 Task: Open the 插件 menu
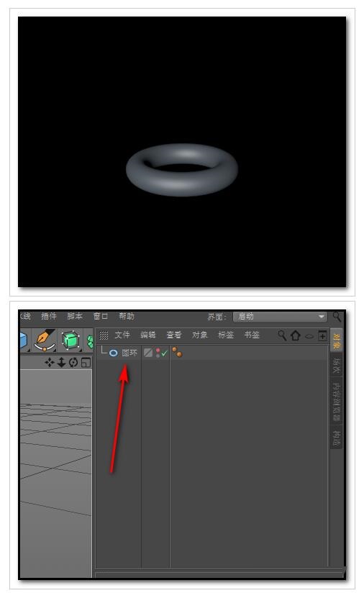tap(49, 316)
